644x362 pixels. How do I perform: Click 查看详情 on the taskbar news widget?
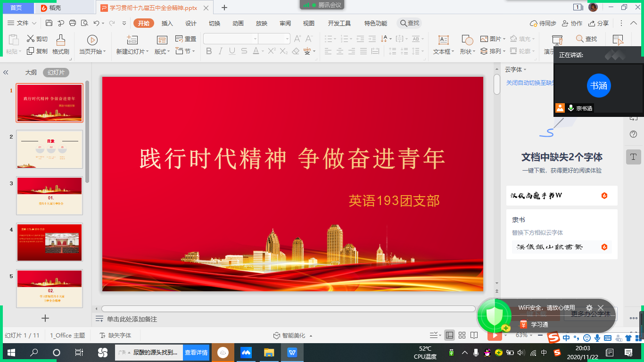click(196, 353)
